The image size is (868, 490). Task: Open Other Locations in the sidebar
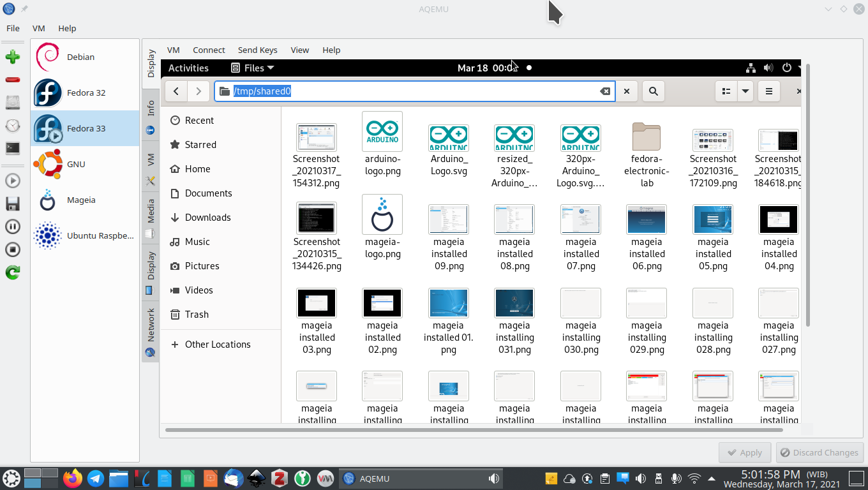tap(221, 345)
